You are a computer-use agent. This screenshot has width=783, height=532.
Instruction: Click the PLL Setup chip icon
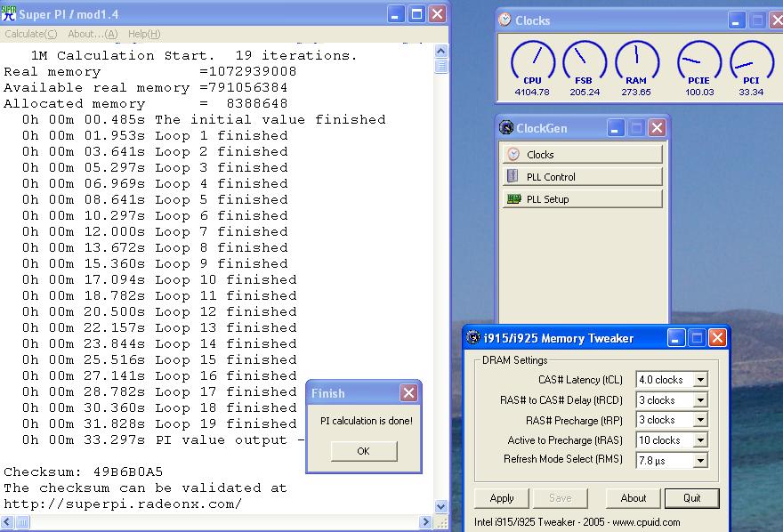point(514,198)
